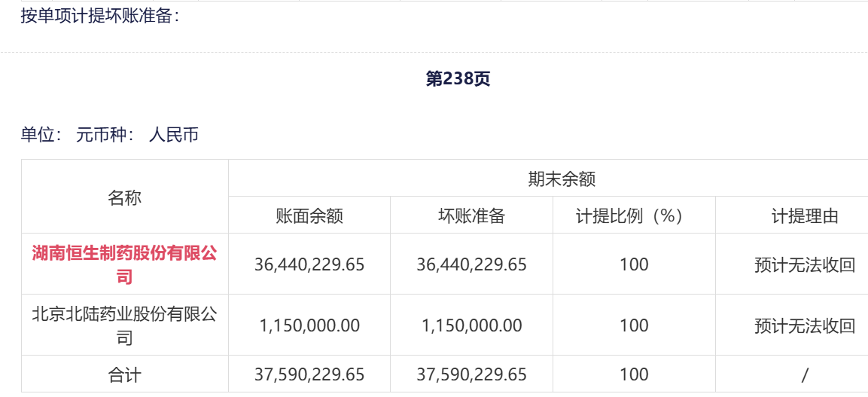Select 湖南恒生's 坏账准备 amount cell
Viewport: 868px width, 397px height.
tap(471, 264)
